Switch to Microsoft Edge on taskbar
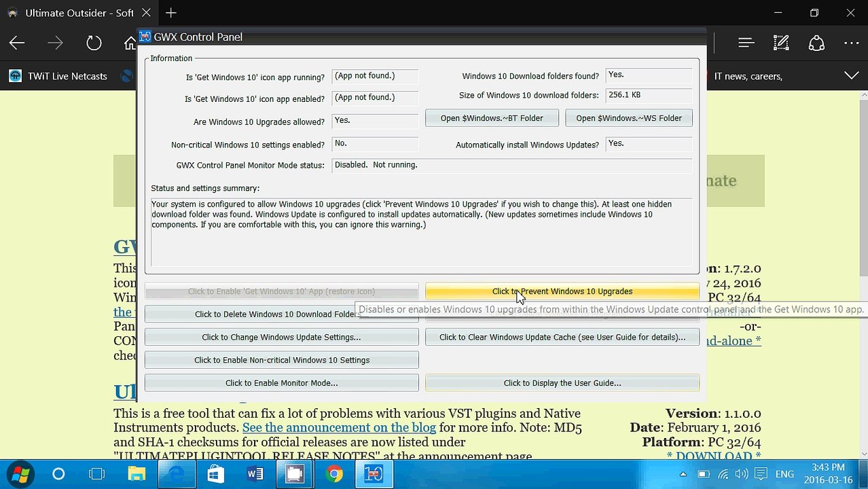This screenshot has width=868, height=489. coord(176,474)
